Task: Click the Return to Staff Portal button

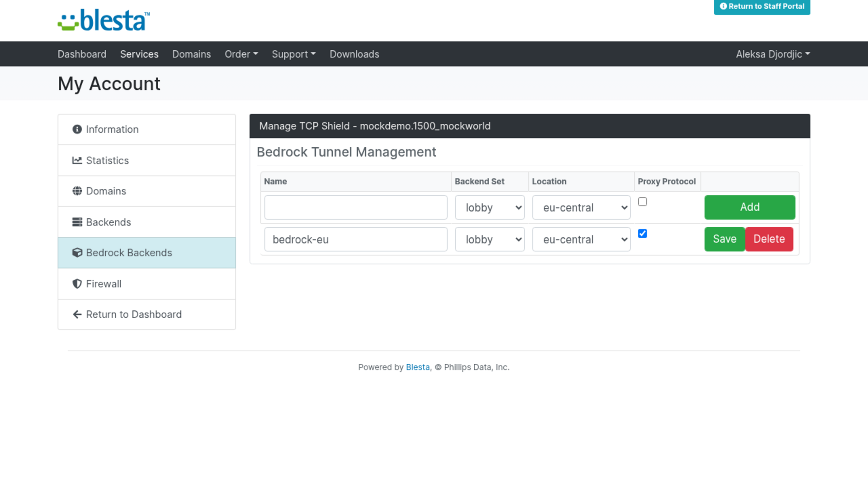Action: coord(762,7)
